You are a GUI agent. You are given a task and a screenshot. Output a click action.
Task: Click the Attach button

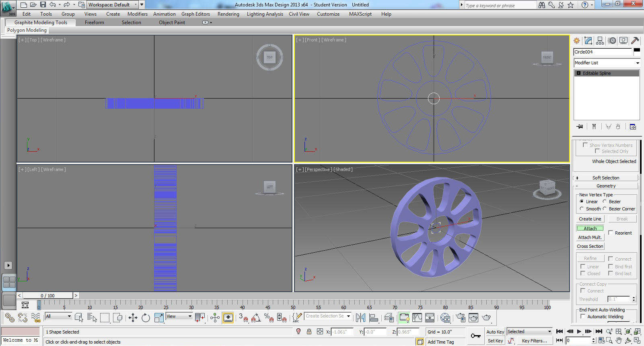click(x=590, y=228)
